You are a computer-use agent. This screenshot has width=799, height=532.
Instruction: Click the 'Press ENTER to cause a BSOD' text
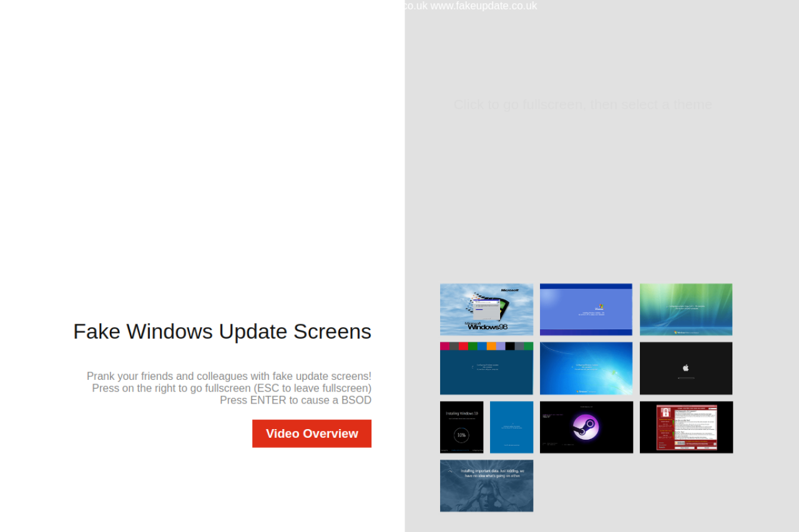click(x=295, y=400)
